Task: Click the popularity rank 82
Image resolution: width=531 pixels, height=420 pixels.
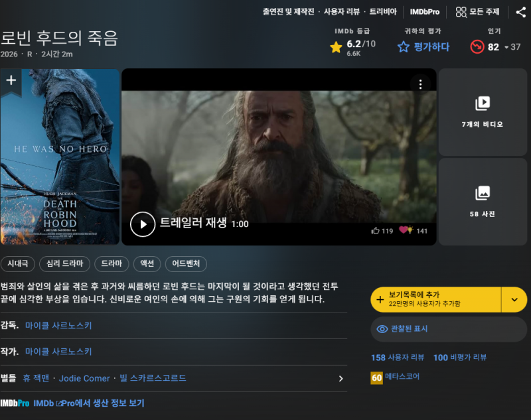Action: point(493,47)
